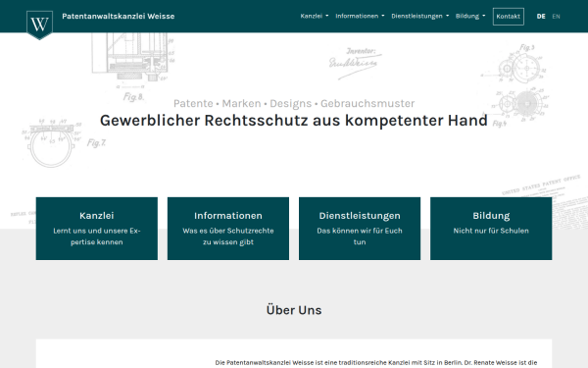Image resolution: width=588 pixels, height=368 pixels.
Task: Open the Bildung card tile
Action: pos(491,229)
